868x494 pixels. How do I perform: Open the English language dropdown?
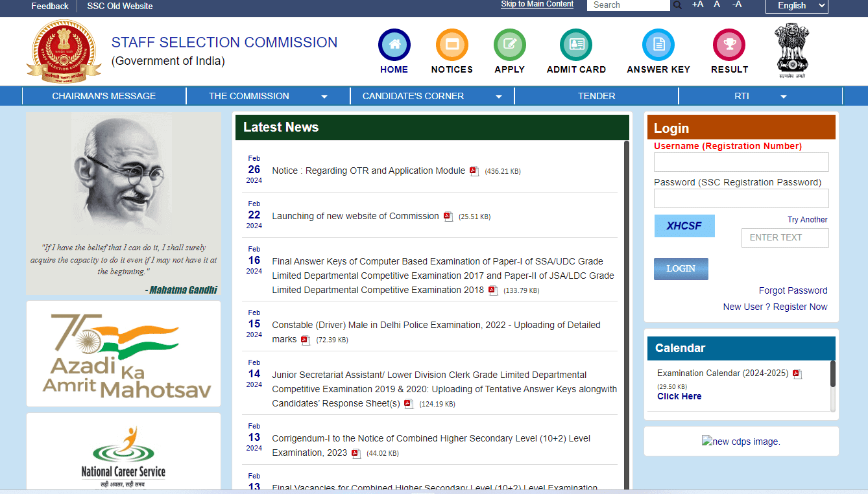797,6
